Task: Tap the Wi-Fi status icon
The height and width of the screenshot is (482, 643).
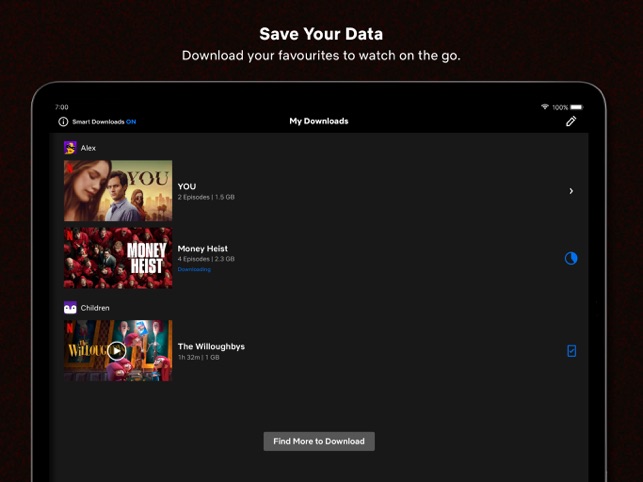Action: point(545,107)
